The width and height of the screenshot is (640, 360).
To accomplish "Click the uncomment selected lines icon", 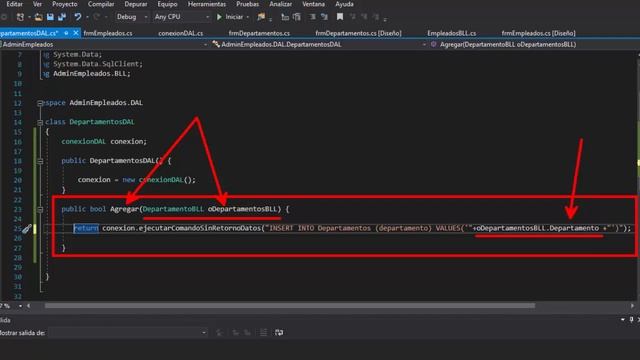I will pos(324,17).
